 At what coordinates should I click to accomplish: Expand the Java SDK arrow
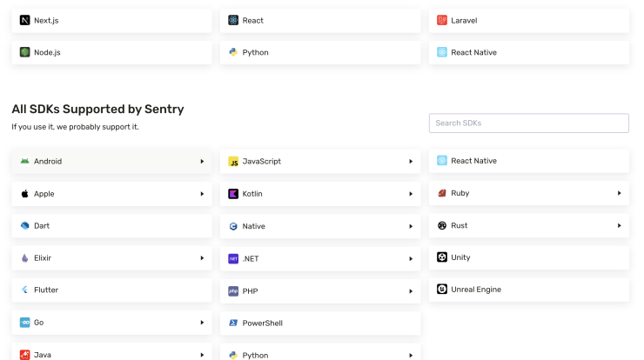[x=202, y=355]
